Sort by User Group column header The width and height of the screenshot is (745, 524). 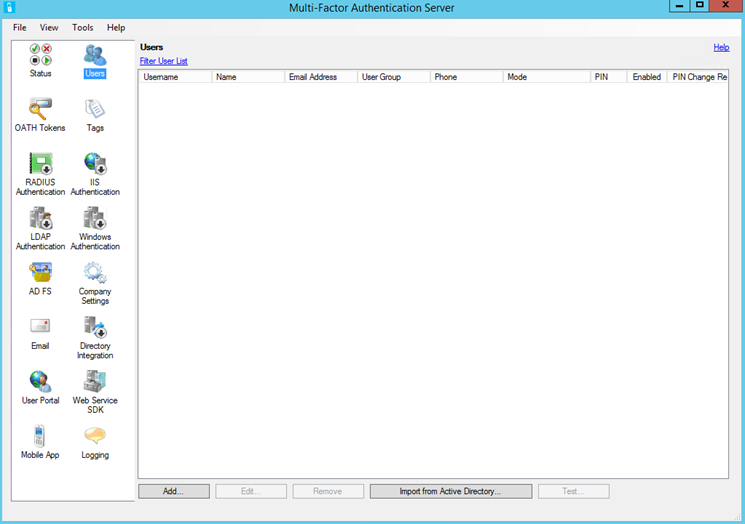tap(393, 77)
